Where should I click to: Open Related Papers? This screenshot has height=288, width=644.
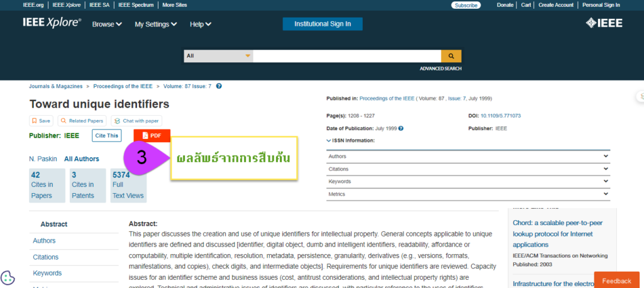click(82, 121)
